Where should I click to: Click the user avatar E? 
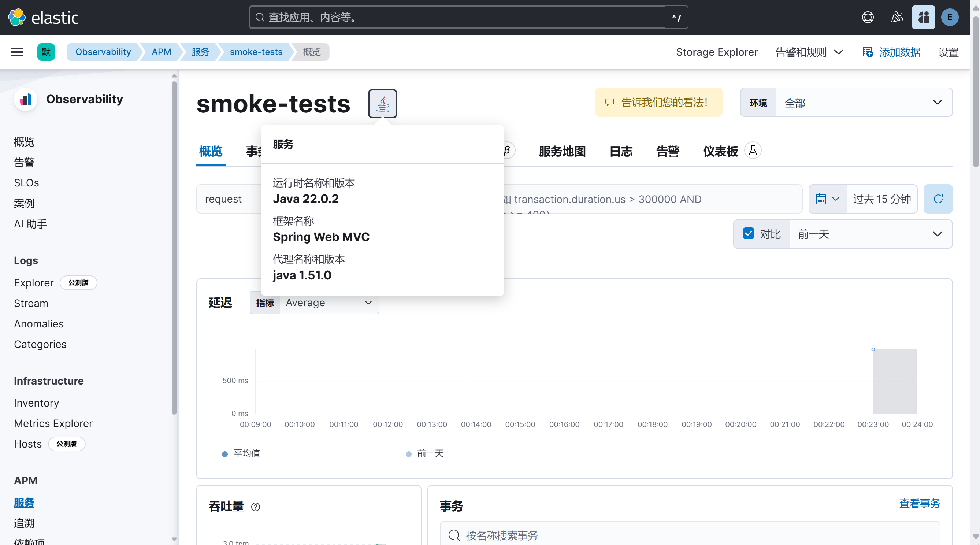tap(949, 18)
